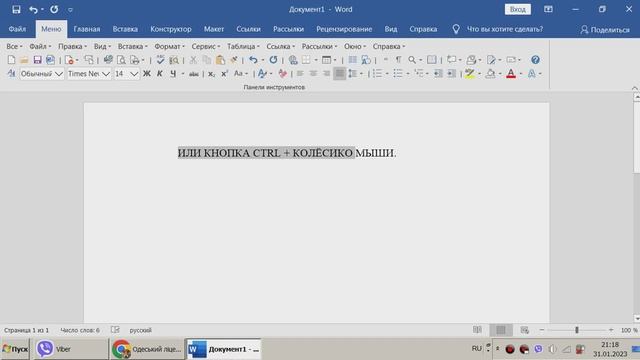Switch to Print layout view in status bar
This screenshot has width=640, height=360.
(501, 330)
